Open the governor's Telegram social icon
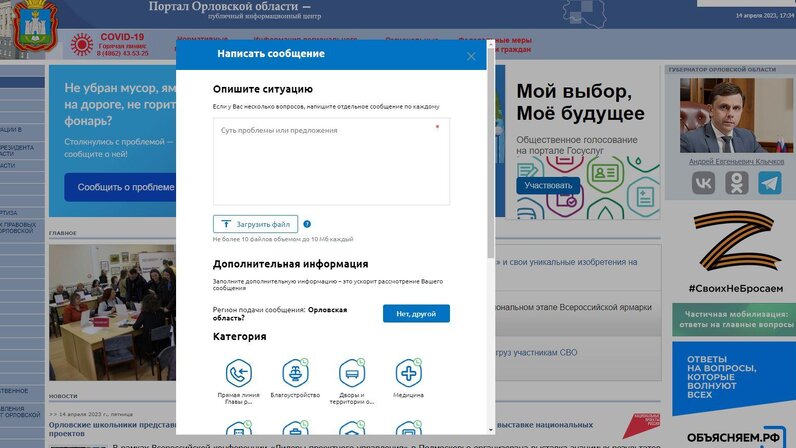Image resolution: width=796 pixels, height=448 pixels. [x=770, y=183]
